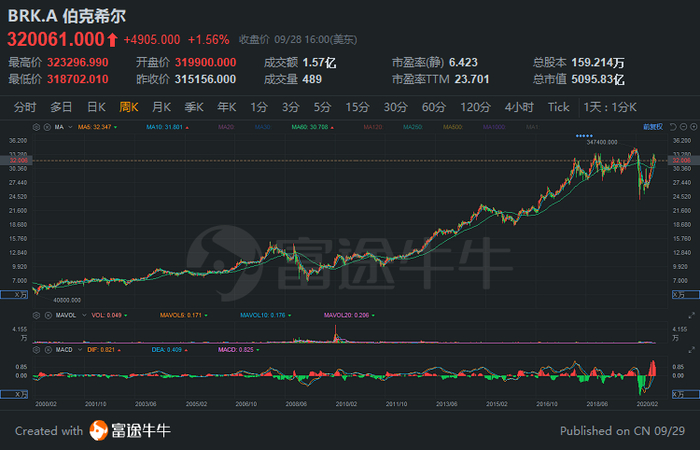The width and height of the screenshot is (700, 450).
Task: Choose the 1分 interval
Action: pyautogui.click(x=259, y=107)
